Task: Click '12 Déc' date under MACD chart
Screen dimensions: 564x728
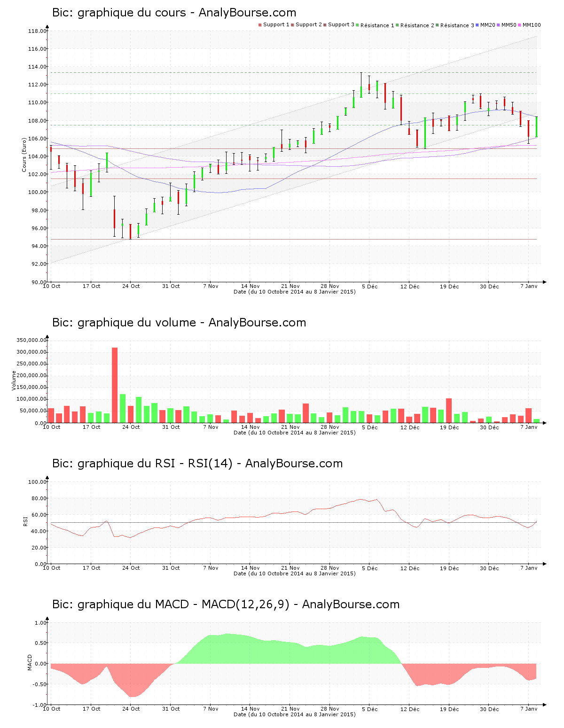Action: [x=410, y=709]
